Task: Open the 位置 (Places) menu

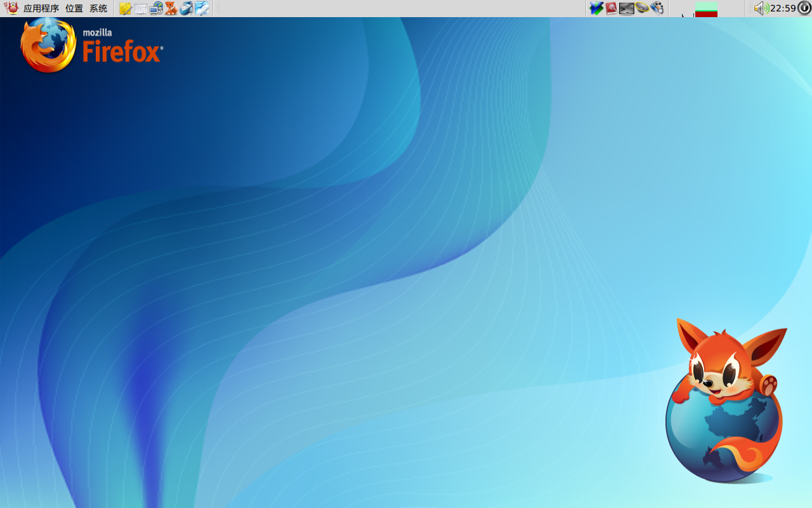Action: click(74, 8)
